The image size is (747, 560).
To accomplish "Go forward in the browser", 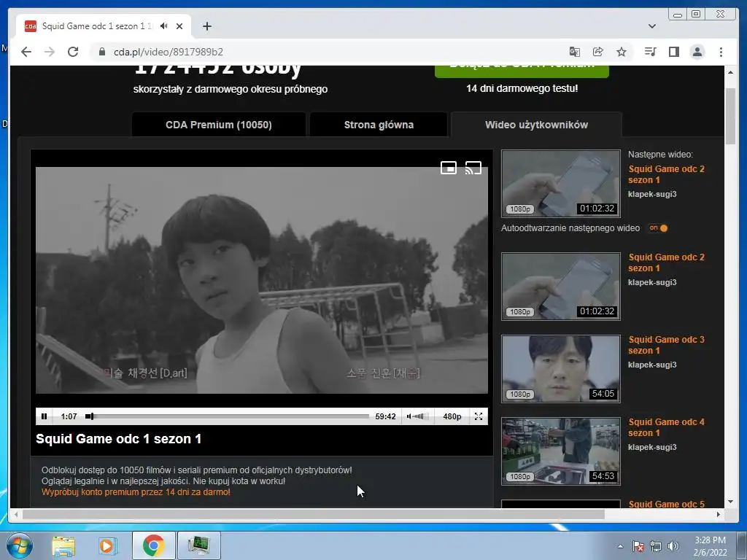I will [x=50, y=52].
